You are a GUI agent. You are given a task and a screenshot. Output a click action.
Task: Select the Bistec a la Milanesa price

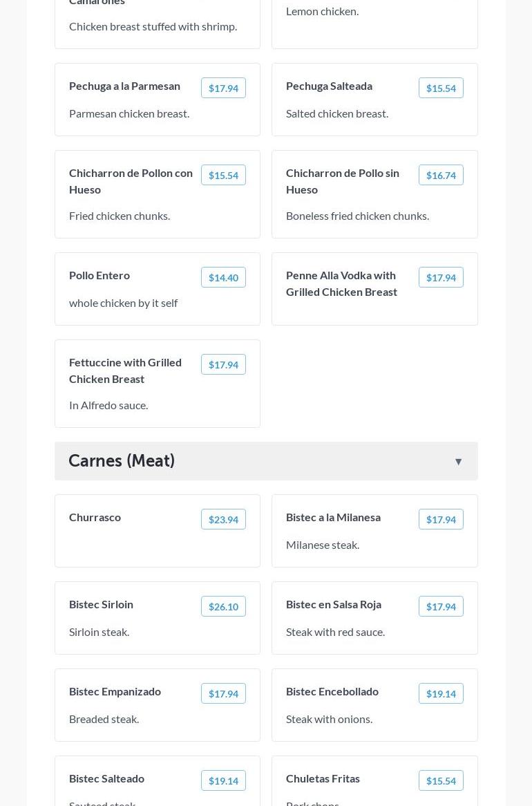[x=441, y=520]
